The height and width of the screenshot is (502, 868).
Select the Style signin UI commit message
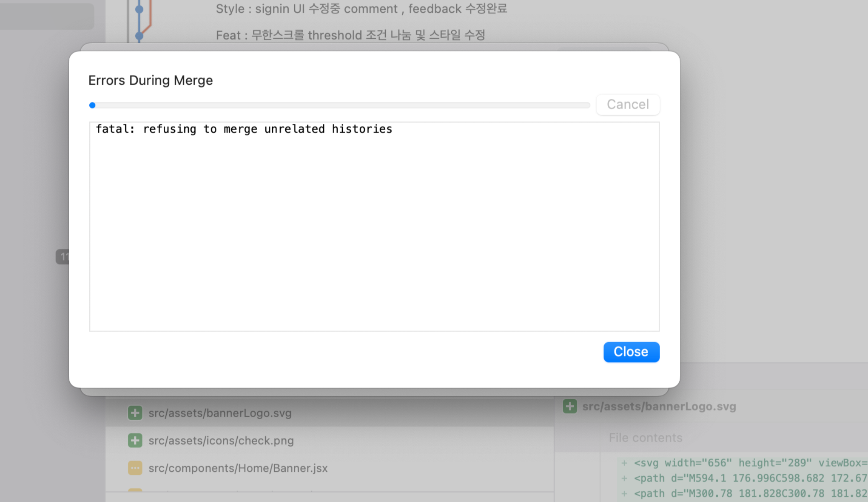(x=361, y=8)
